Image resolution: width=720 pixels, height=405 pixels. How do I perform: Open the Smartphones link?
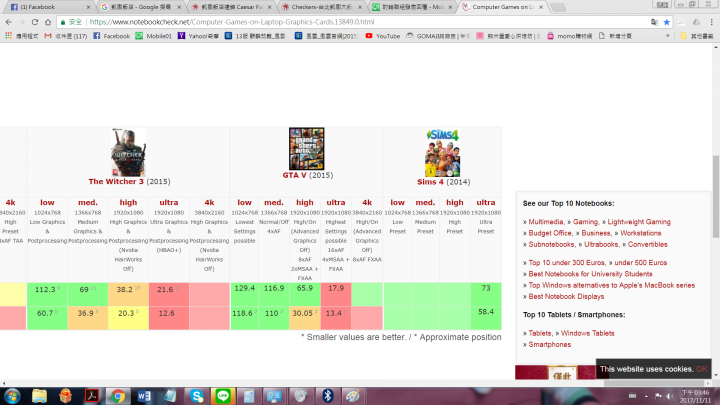tap(550, 344)
